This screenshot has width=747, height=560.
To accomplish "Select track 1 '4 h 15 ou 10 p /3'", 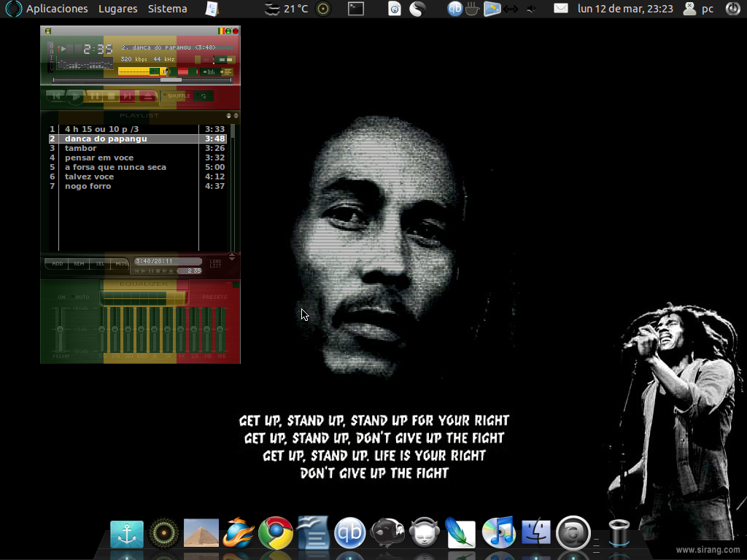I will (138, 129).
